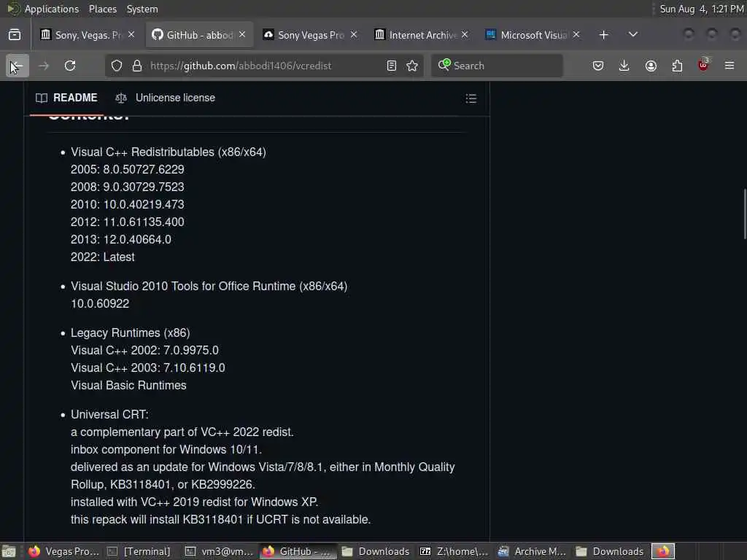Screen dimensions: 747x560
Task: Click the text "Visual C++ 2002: 7.0.9975.0"
Action: pyautogui.click(x=145, y=351)
